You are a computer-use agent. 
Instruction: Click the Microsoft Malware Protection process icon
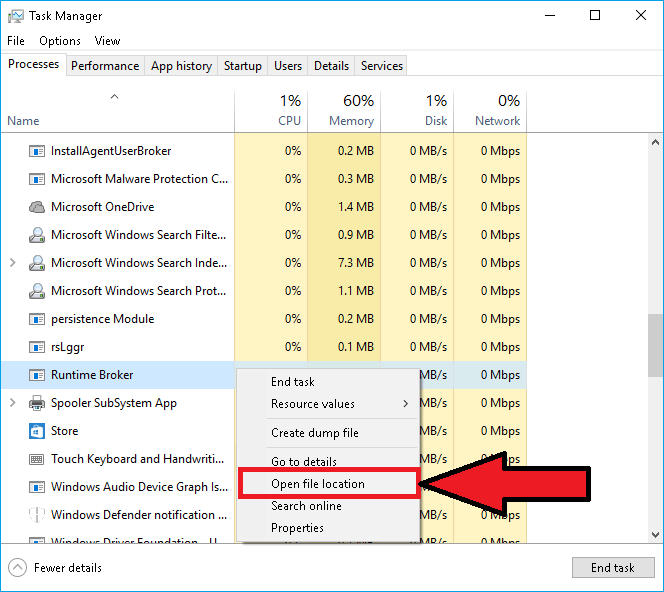coord(37,179)
